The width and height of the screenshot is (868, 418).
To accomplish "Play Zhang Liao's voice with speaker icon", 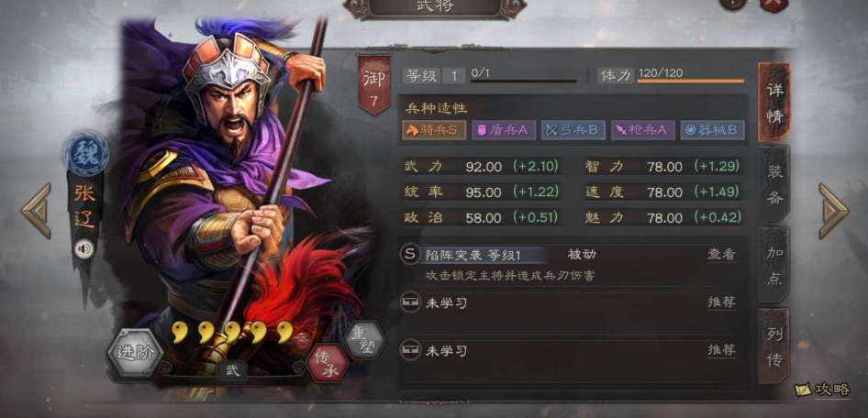I will [x=84, y=249].
